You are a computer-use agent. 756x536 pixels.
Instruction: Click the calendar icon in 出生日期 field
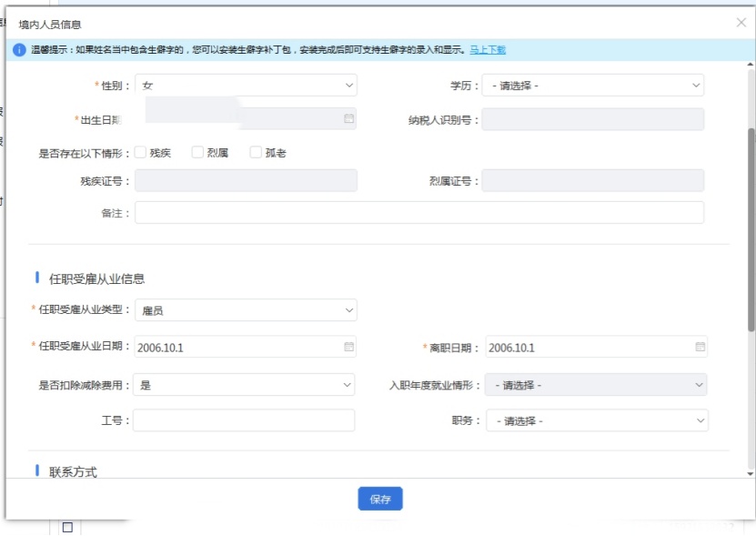point(348,119)
